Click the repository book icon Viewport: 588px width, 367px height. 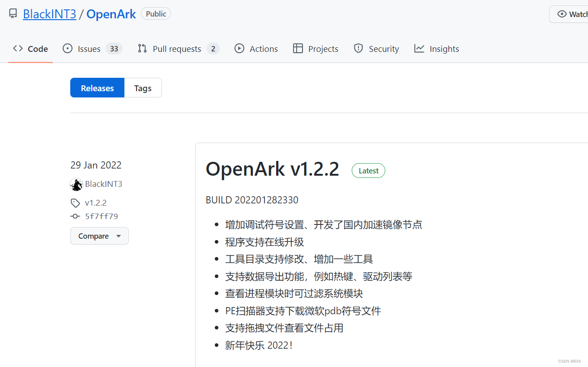coord(13,14)
